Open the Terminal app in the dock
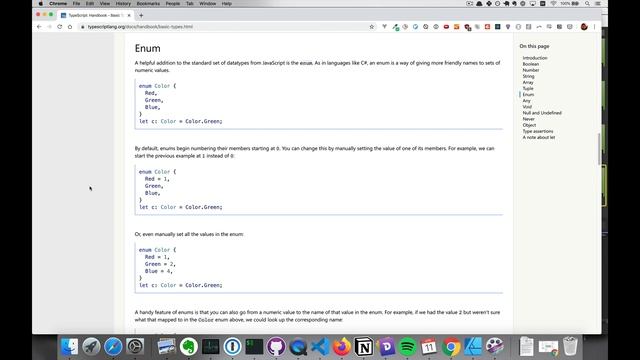This screenshot has width=640, height=360. [254, 347]
